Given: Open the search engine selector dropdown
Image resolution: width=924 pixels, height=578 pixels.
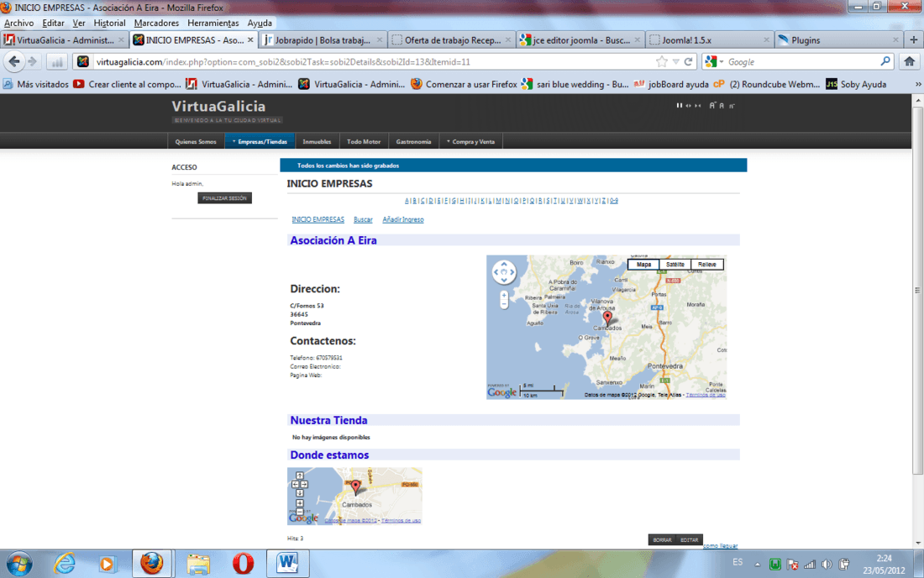Looking at the screenshot, I should click(x=714, y=61).
